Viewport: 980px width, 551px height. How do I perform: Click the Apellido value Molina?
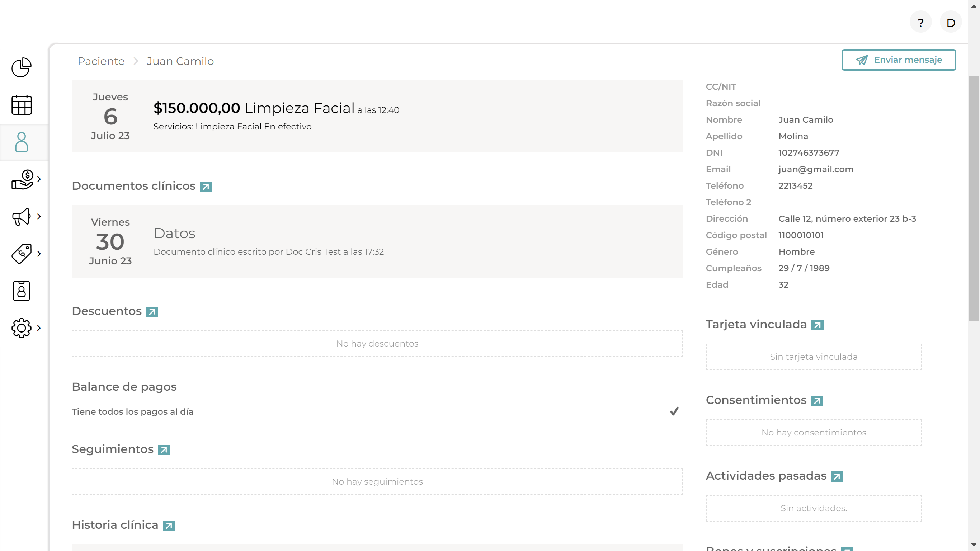coord(793,136)
